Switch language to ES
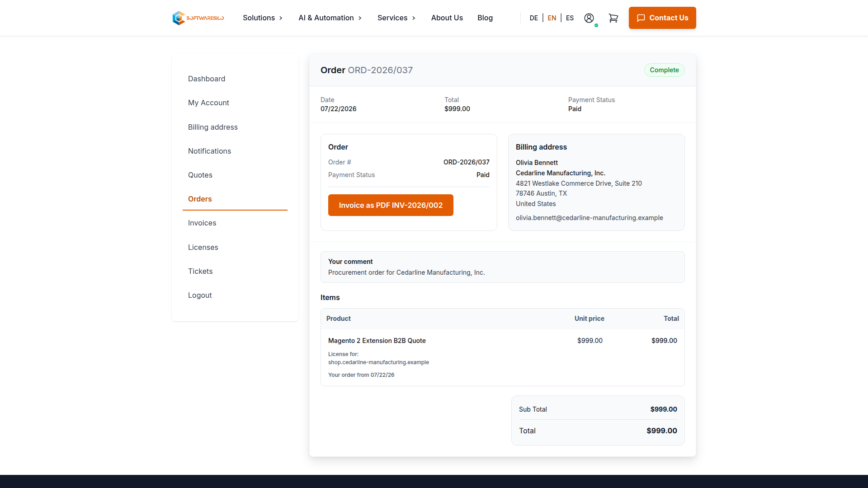Viewport: 868px width, 488px height. pyautogui.click(x=570, y=18)
